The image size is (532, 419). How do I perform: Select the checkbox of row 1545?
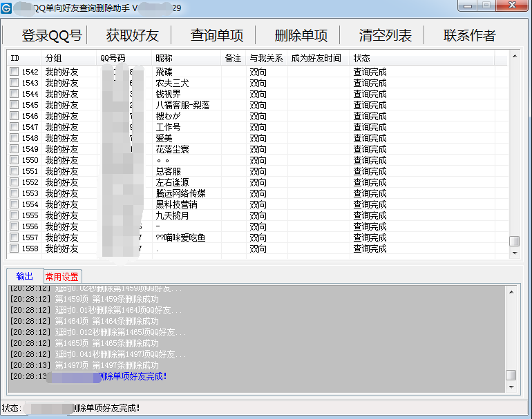15,105
